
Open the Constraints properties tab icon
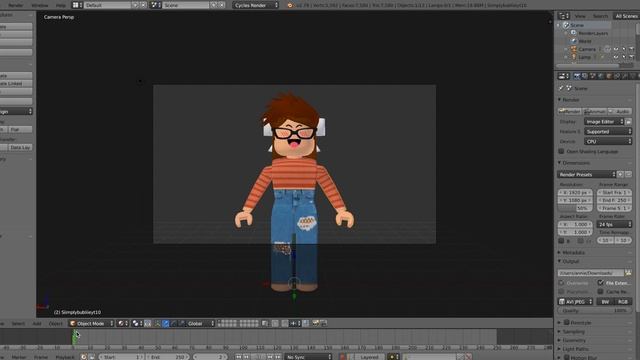tap(617, 76)
